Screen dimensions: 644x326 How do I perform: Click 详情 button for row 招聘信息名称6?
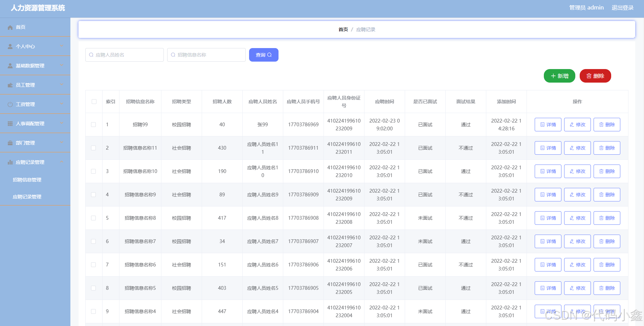(548, 265)
